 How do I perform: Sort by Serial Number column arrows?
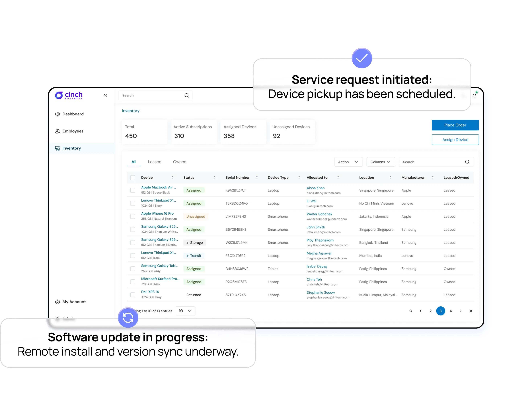(x=257, y=177)
